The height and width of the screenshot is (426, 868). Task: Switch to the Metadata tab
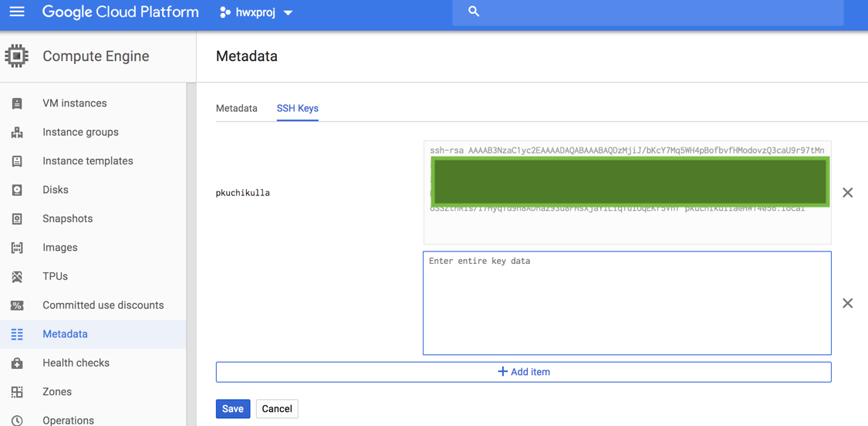pyautogui.click(x=236, y=108)
